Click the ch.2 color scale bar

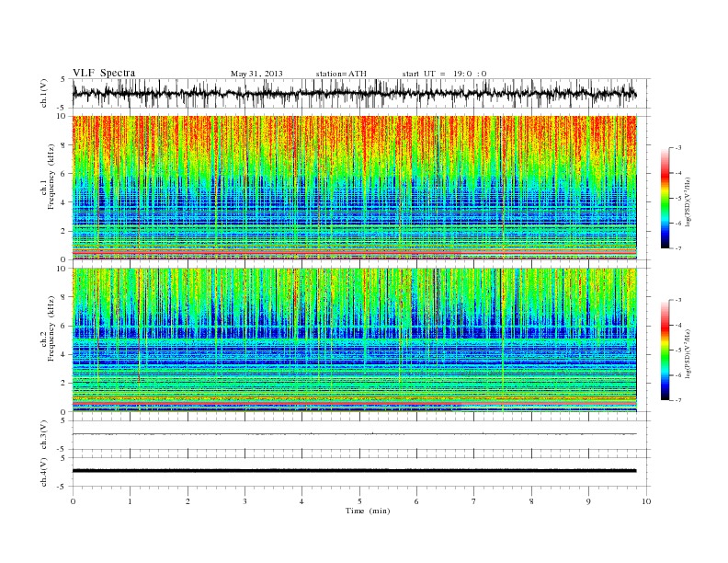click(665, 350)
